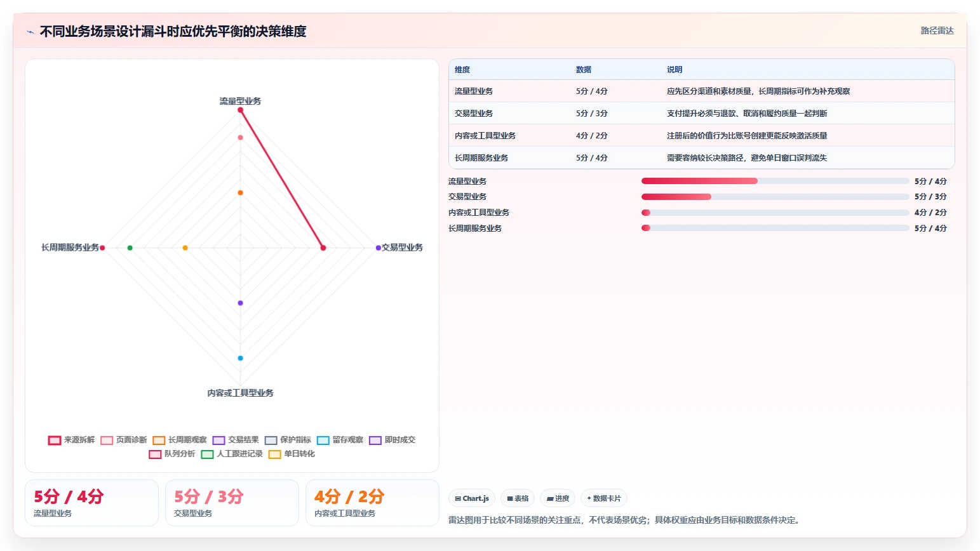
Task: Click the 内容或工具型业务 radar axis label
Action: pyautogui.click(x=240, y=394)
